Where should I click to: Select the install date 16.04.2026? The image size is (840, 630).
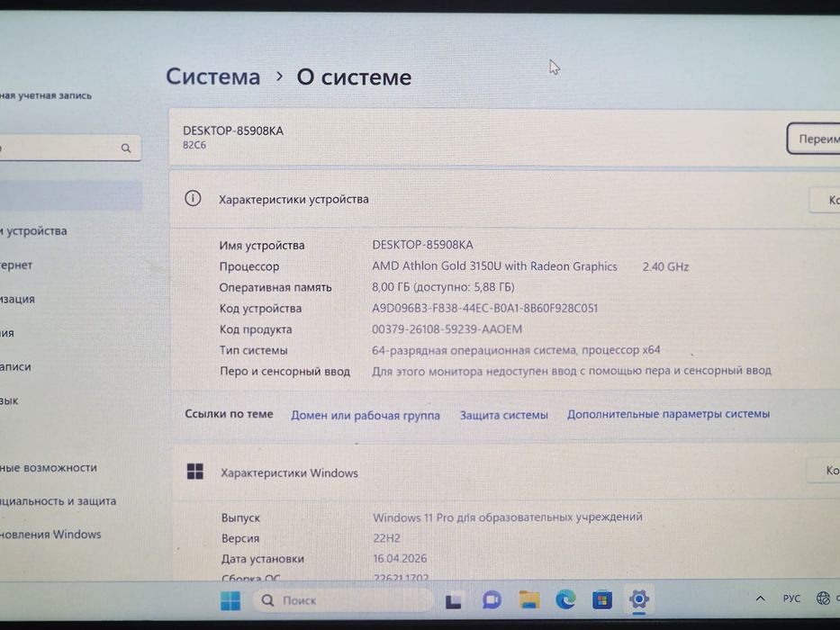[x=400, y=558]
